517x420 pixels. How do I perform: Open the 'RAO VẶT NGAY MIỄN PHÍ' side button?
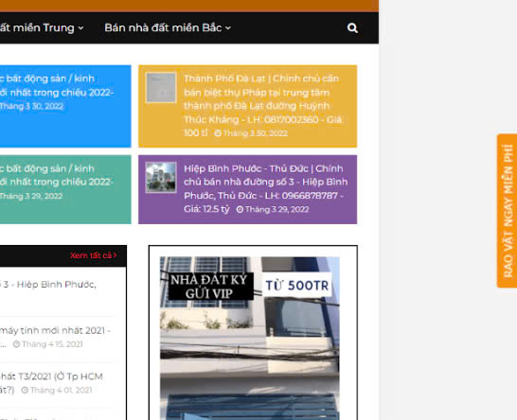pos(508,211)
